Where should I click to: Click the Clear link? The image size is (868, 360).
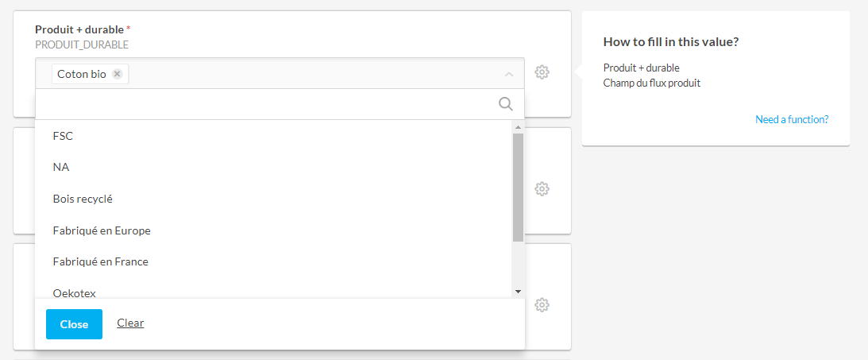point(130,323)
